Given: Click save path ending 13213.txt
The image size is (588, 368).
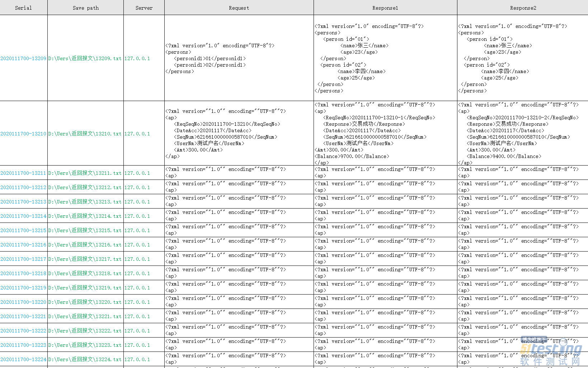Looking at the screenshot, I should click(x=85, y=202).
